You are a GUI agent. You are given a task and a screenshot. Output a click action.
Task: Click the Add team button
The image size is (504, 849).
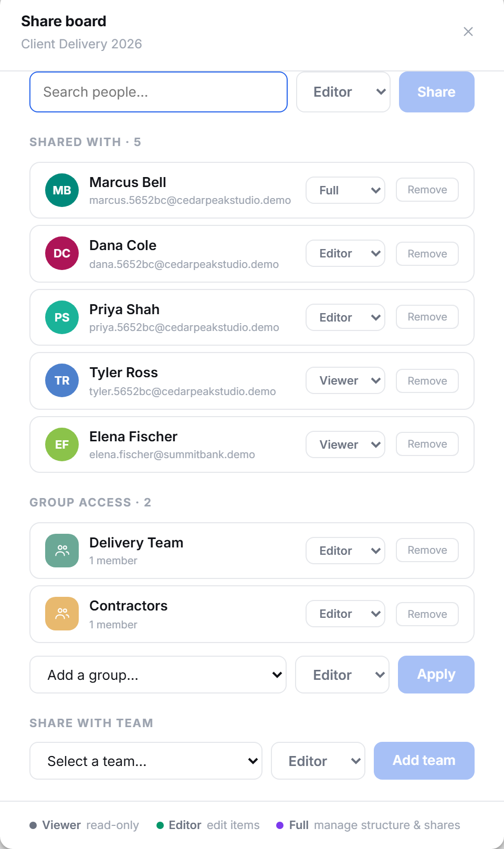coord(424,761)
